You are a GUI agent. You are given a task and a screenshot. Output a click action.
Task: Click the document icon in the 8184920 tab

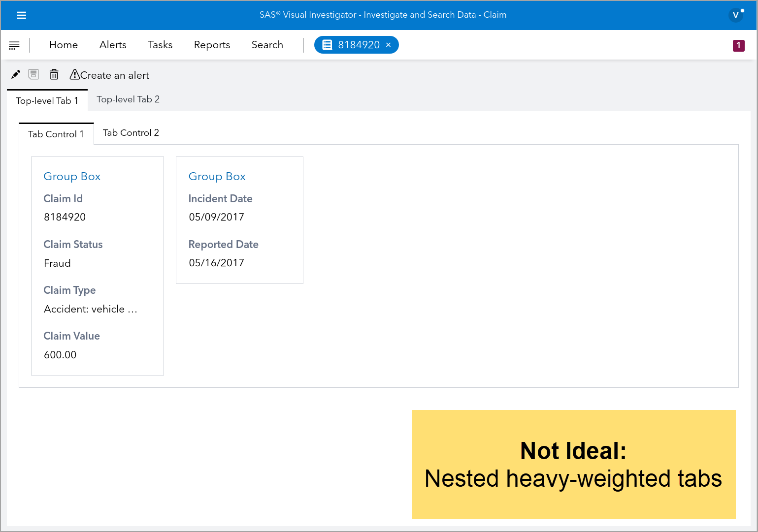coord(327,45)
